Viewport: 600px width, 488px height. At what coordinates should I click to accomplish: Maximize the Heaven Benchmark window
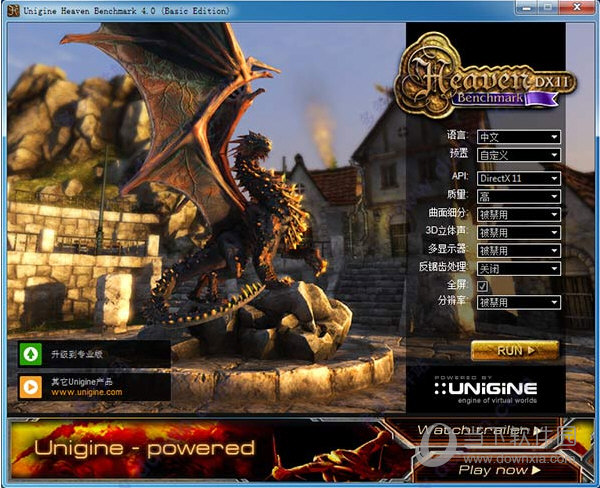pyautogui.click(x=548, y=7)
